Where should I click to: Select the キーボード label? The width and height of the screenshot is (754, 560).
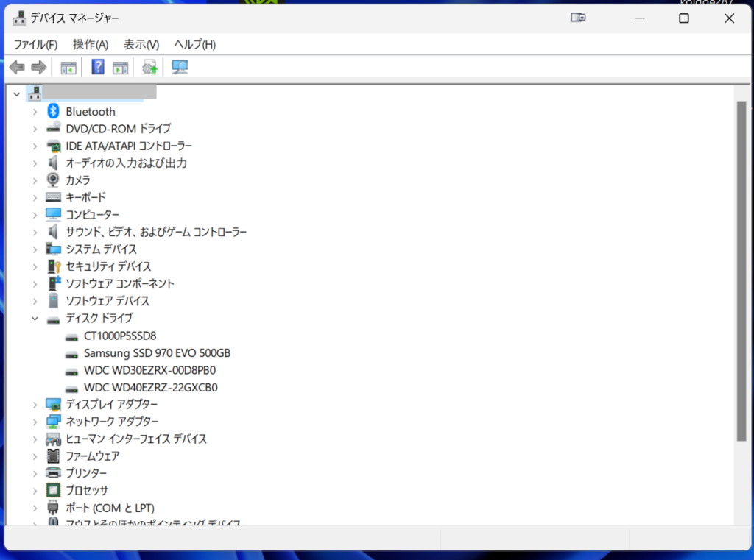coord(85,197)
